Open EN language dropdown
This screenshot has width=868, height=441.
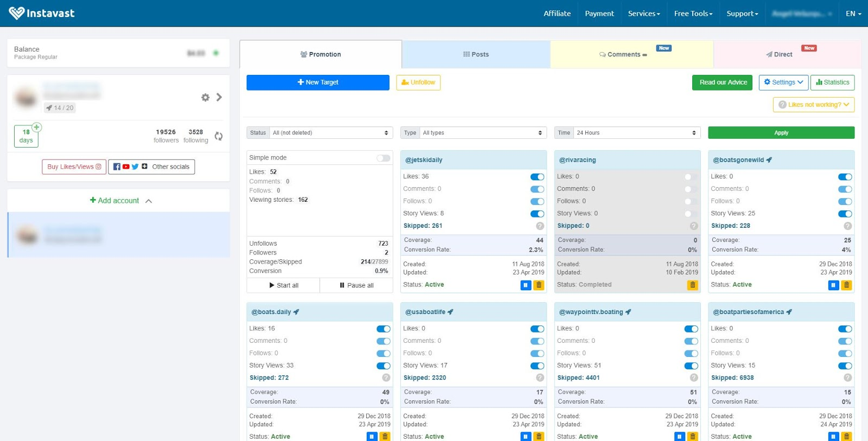click(853, 14)
